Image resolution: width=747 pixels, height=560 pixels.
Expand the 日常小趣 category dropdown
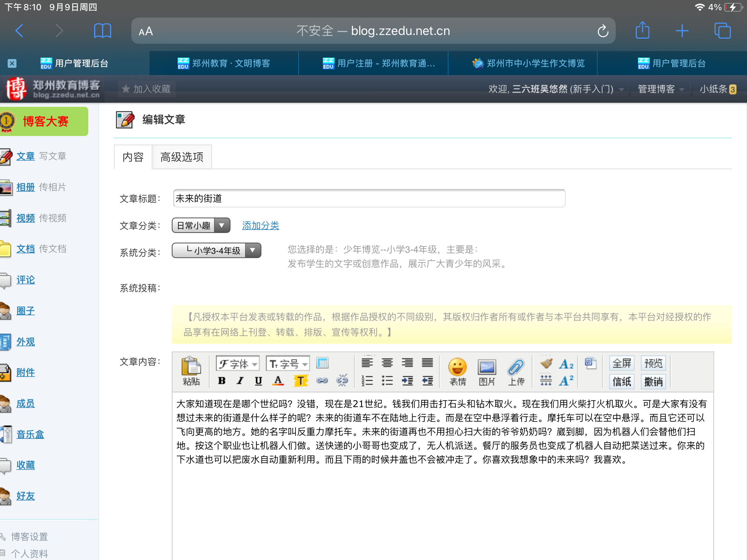coord(201,226)
